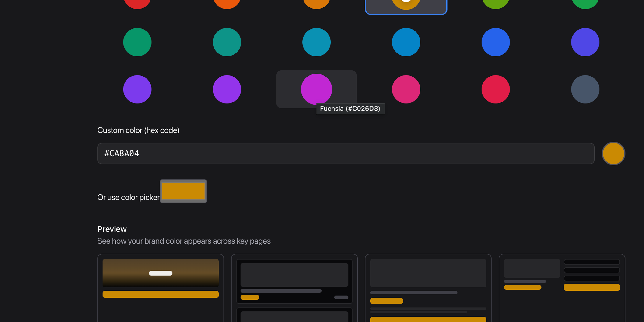Select the Blue color circle
Screen dimensions: 644x322
(496, 42)
